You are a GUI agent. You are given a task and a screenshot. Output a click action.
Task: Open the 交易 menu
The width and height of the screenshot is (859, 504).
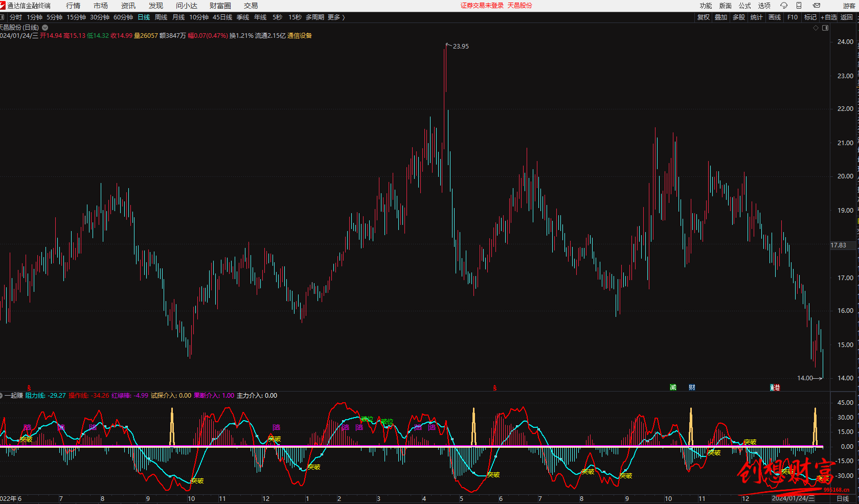point(251,6)
